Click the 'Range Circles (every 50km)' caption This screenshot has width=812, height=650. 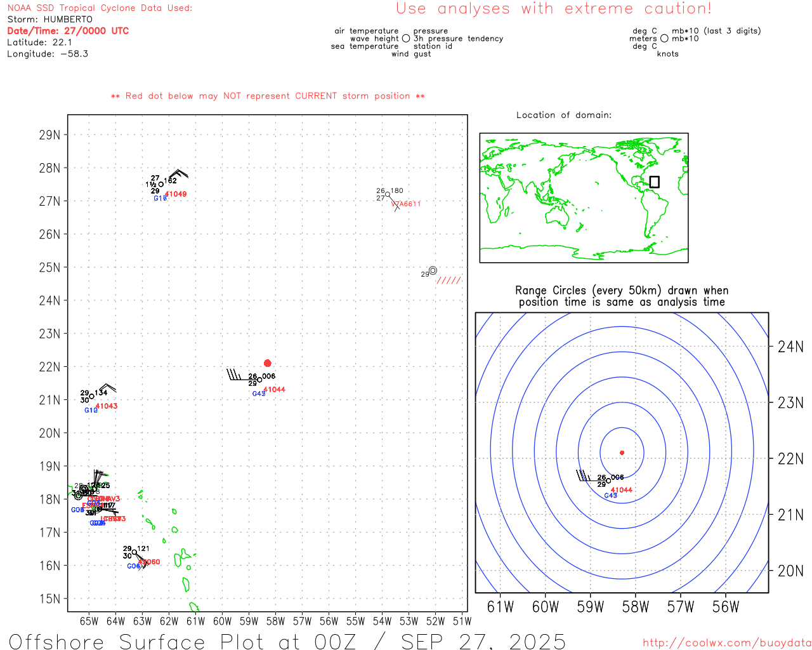tap(622, 296)
